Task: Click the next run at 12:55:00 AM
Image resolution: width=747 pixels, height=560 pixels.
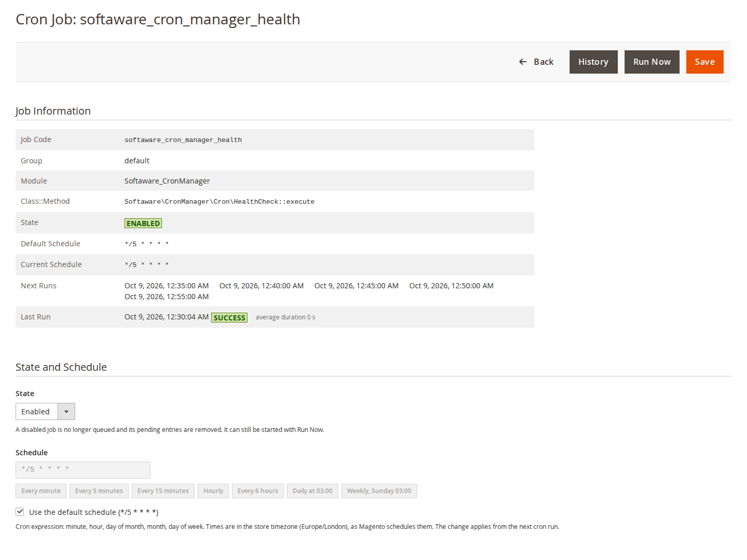Action: coord(167,297)
